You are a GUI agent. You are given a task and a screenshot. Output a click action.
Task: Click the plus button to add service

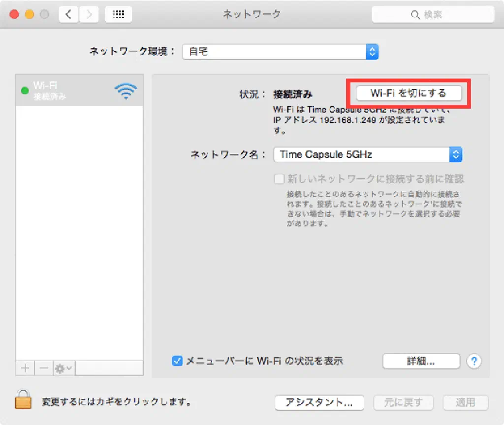click(25, 368)
